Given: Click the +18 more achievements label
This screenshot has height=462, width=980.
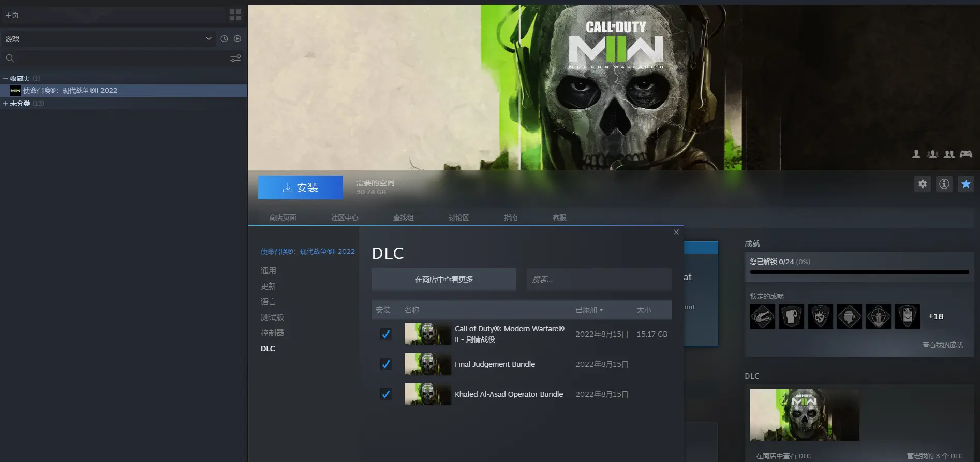Looking at the screenshot, I should (x=936, y=316).
